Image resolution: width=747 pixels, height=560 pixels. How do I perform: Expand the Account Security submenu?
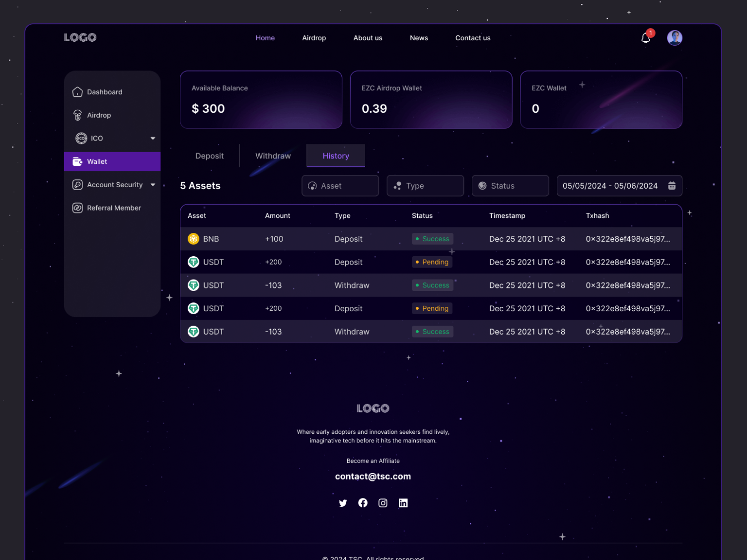(x=153, y=184)
